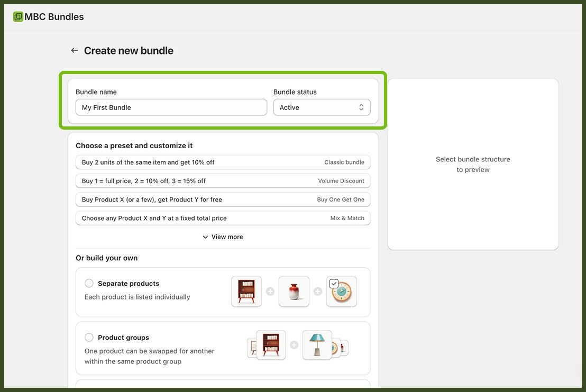The height and width of the screenshot is (392, 586).
Task: Choose the Buy One Get One preset
Action: tap(223, 199)
